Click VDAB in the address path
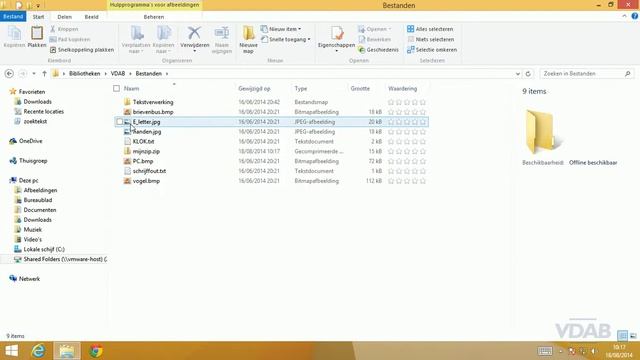 tap(118, 73)
